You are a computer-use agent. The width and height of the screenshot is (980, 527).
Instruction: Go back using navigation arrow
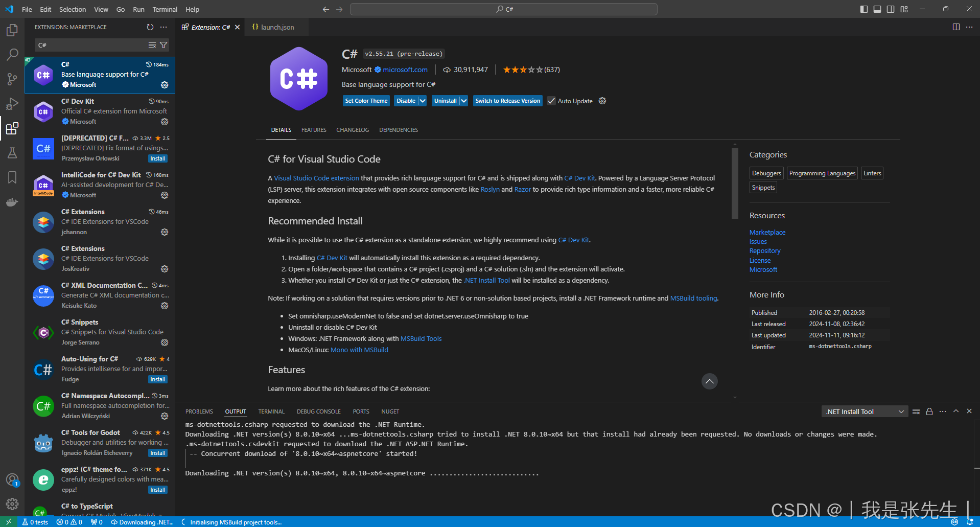326,9
